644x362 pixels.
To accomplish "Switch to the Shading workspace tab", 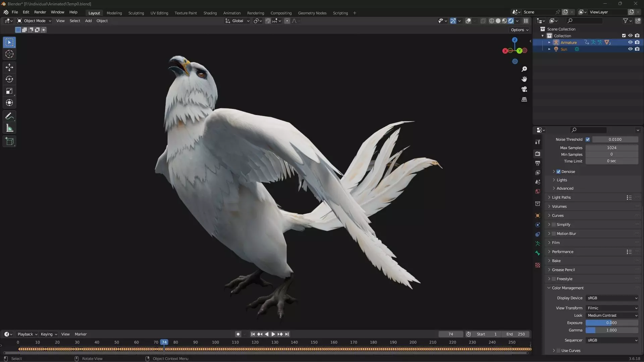I will [210, 13].
